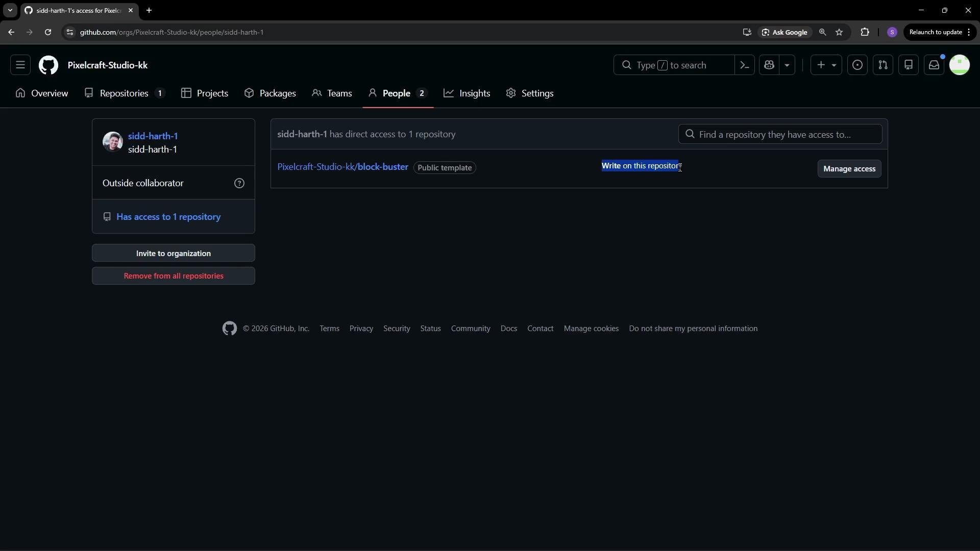Viewport: 980px width, 551px height.
Task: Open the Privacy footer link
Action: tap(361, 329)
